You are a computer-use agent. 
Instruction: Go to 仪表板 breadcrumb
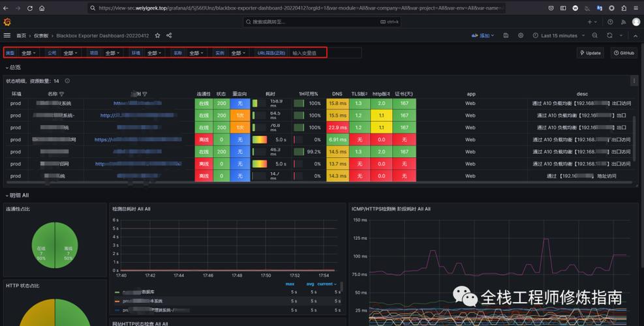(41, 36)
